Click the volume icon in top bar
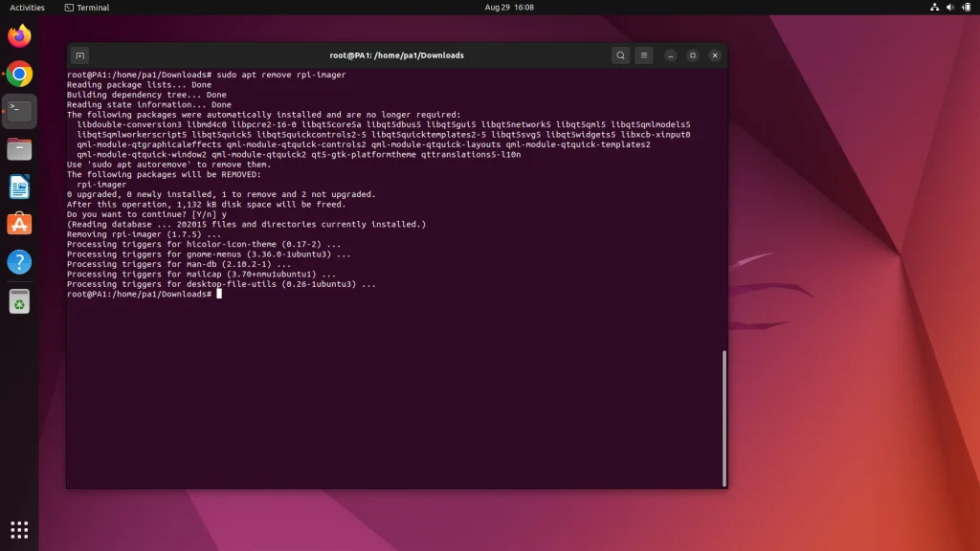 pyautogui.click(x=950, y=8)
